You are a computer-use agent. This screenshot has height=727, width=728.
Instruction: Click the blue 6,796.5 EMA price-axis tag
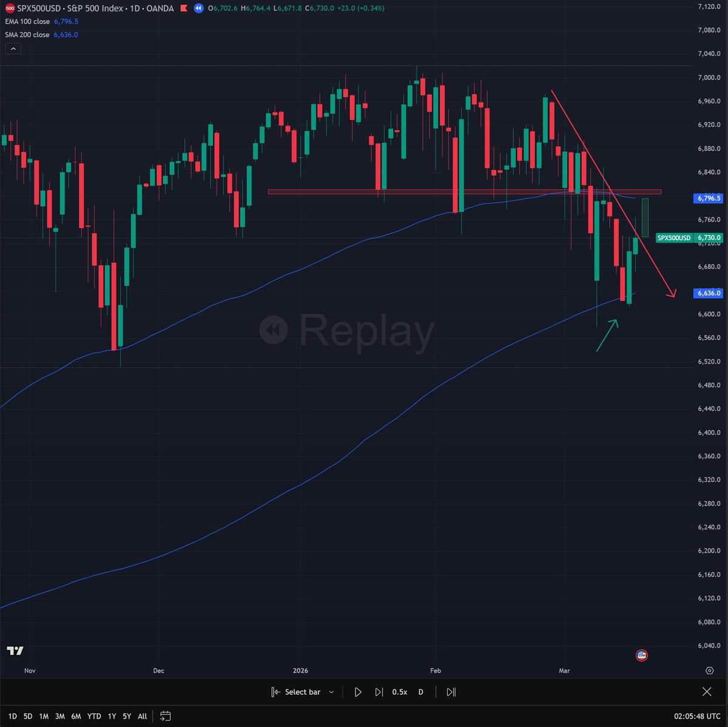pos(707,198)
